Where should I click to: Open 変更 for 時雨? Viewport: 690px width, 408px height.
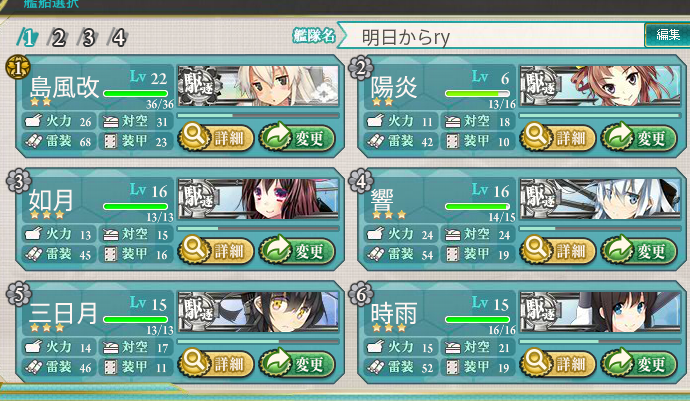[x=639, y=364]
